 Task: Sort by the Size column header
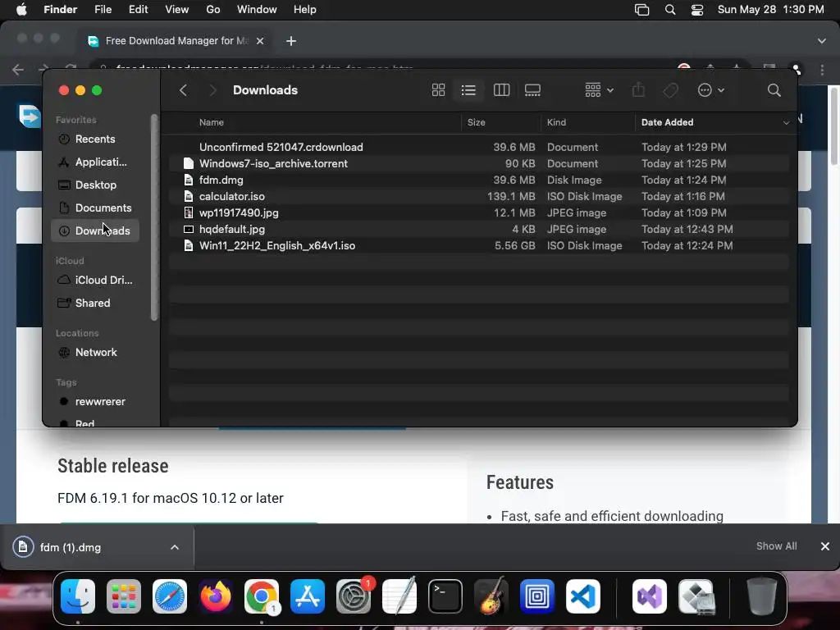pos(476,122)
